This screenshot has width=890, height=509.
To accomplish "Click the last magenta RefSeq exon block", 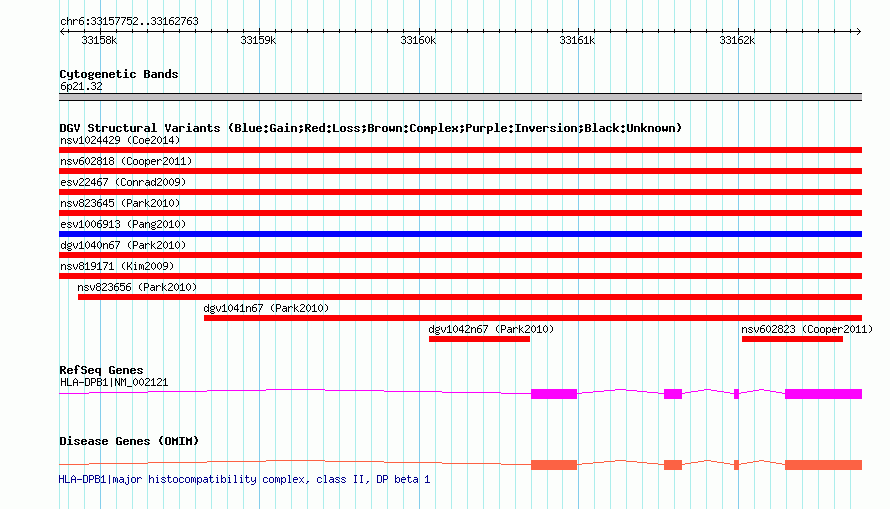I will pyautogui.click(x=824, y=394).
